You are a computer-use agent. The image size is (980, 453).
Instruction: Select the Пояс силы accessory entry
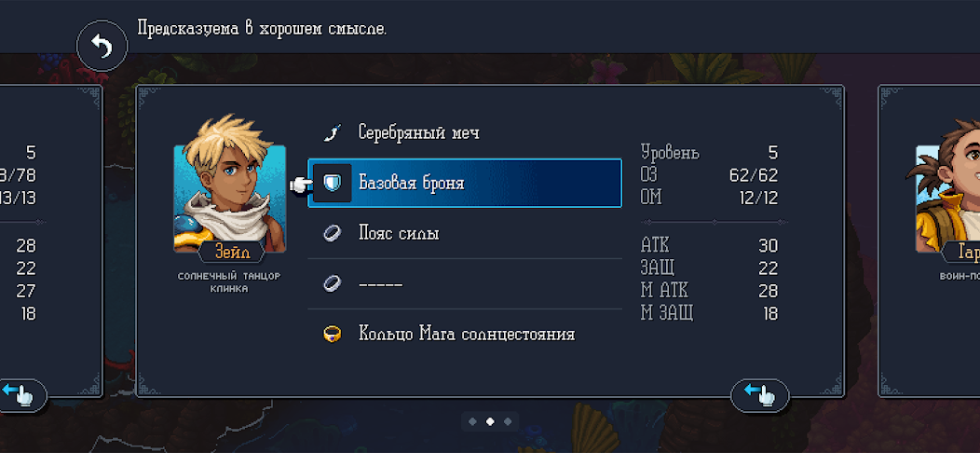click(x=465, y=233)
